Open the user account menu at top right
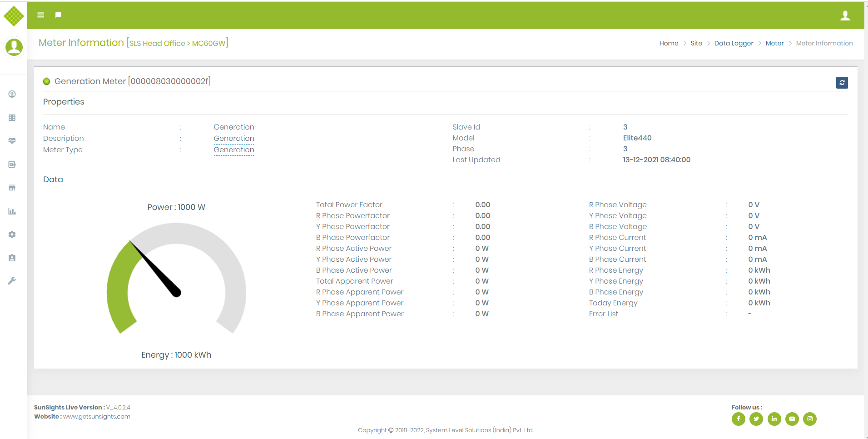This screenshot has height=439, width=868. (845, 15)
